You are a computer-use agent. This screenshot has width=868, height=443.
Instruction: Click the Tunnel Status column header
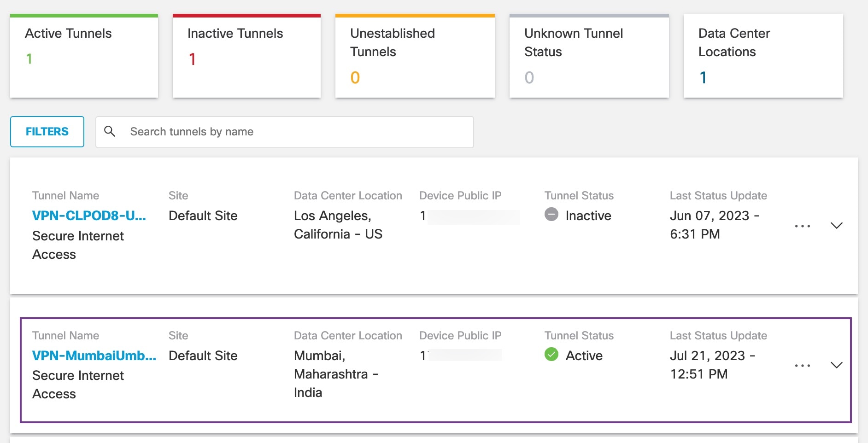pyautogui.click(x=579, y=195)
